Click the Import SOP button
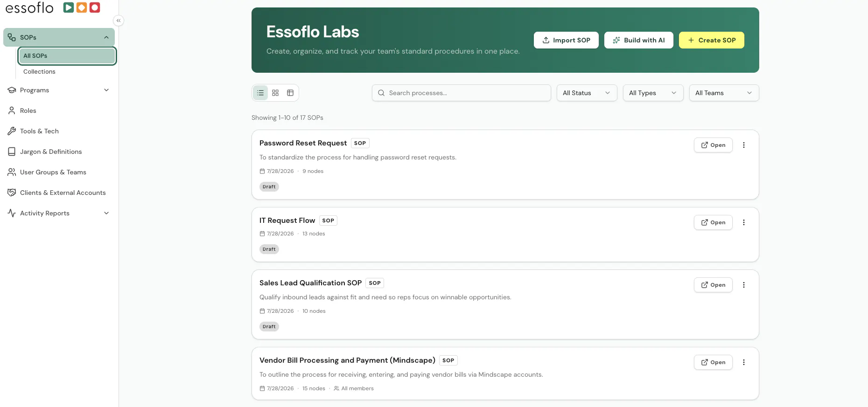Image resolution: width=868 pixels, height=407 pixels. click(x=566, y=40)
